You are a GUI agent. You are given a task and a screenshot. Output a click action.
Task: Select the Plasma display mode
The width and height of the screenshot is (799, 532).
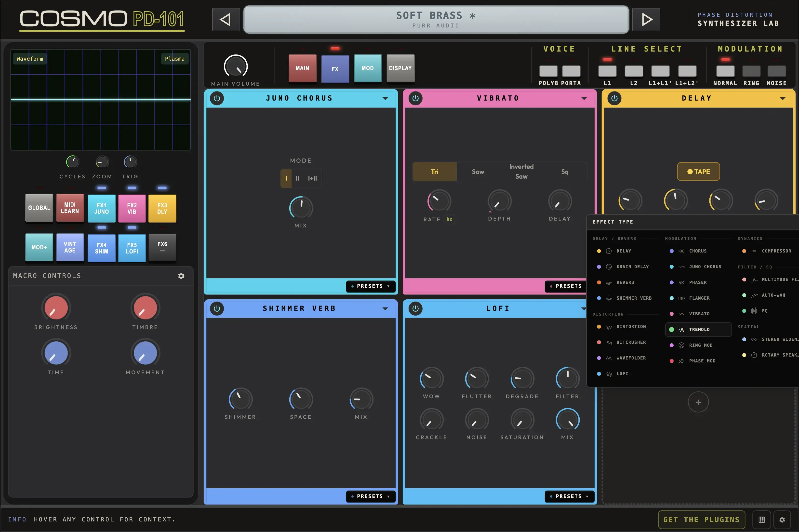click(175, 59)
